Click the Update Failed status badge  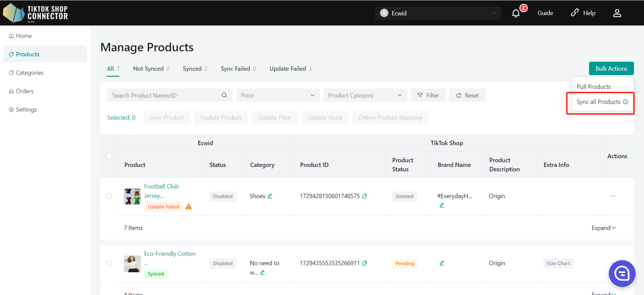[164, 206]
